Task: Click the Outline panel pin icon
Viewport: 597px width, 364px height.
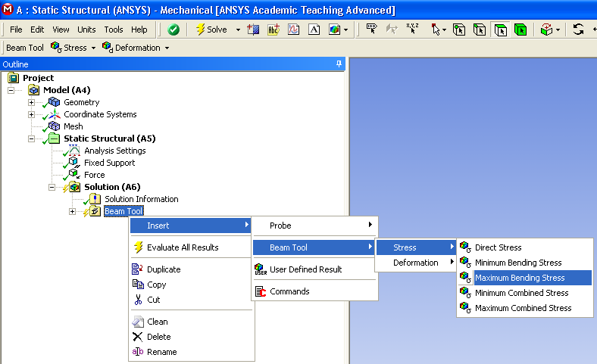Action: [339, 64]
